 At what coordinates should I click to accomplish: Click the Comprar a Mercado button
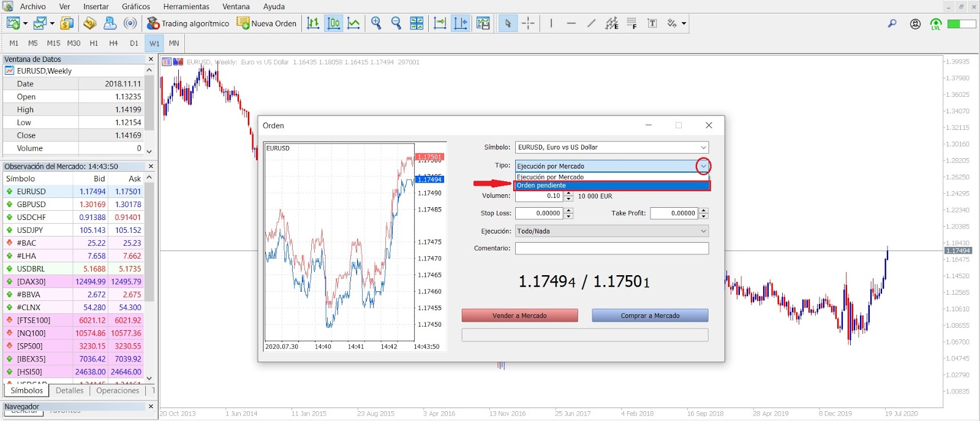pyautogui.click(x=650, y=316)
